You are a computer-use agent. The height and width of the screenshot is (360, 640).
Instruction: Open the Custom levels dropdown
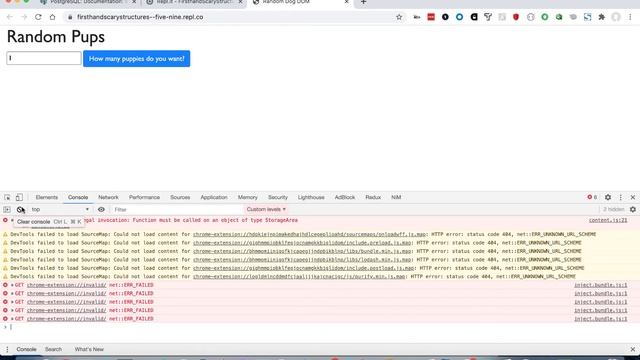(266, 209)
